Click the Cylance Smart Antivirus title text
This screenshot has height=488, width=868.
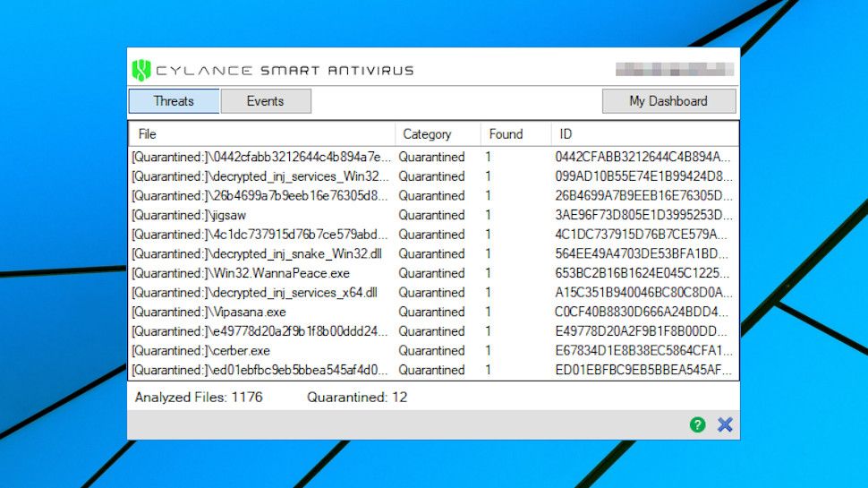coord(285,71)
